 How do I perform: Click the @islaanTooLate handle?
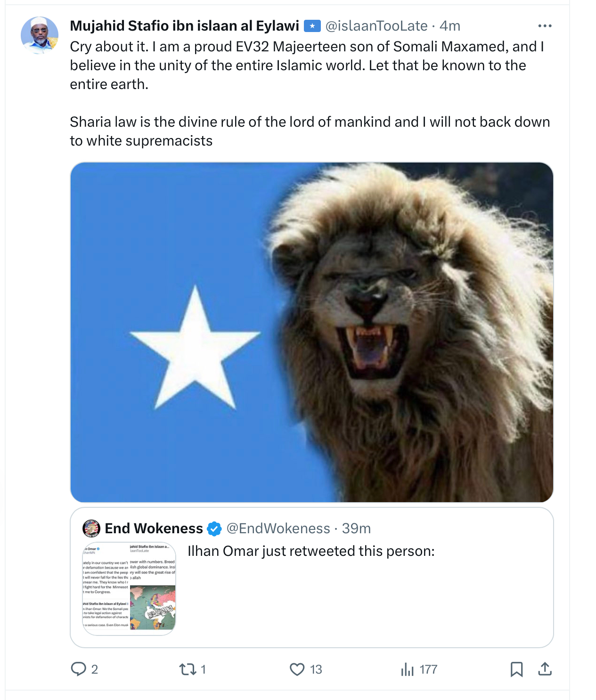pos(376,26)
